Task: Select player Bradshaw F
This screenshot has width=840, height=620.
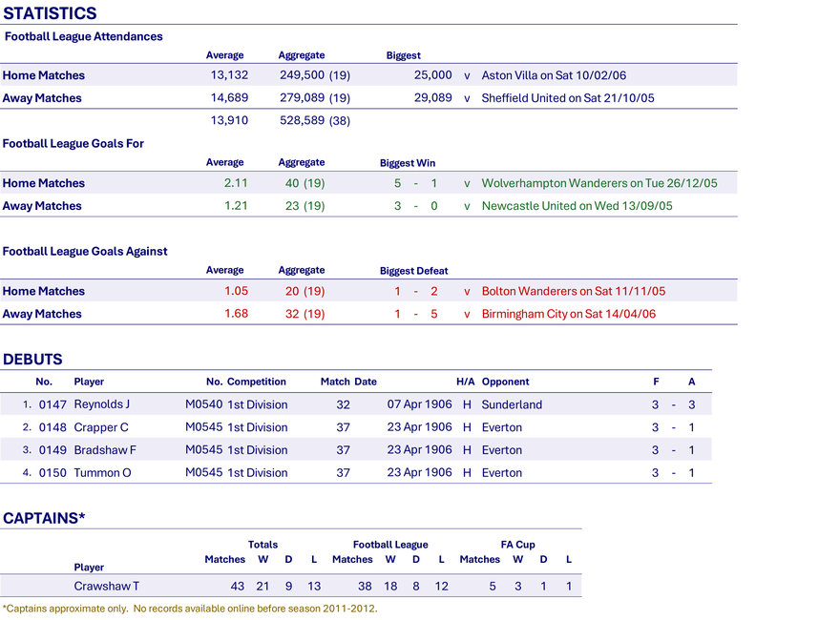Action: click(x=105, y=450)
